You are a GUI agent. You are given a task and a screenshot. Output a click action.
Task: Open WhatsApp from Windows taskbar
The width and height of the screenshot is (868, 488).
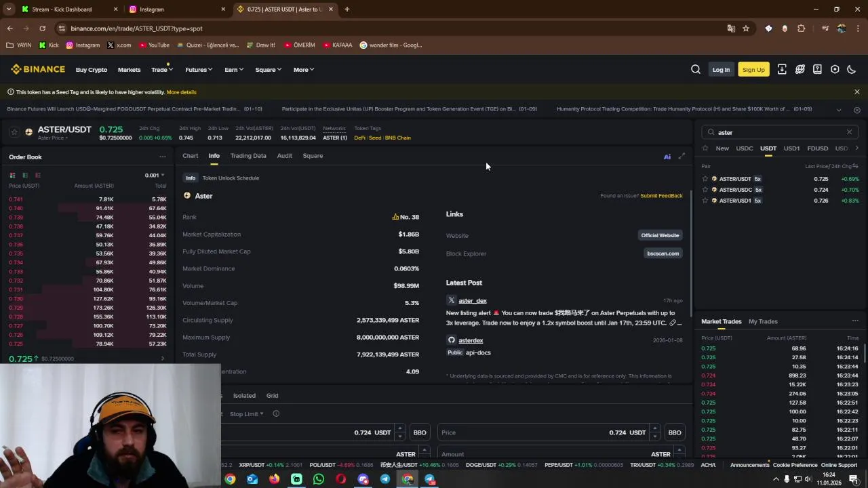click(x=319, y=479)
